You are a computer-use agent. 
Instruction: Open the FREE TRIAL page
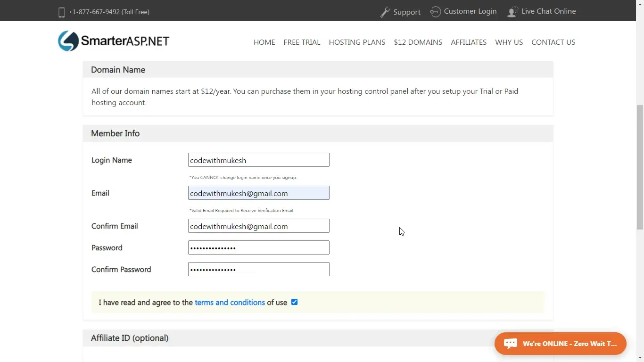[302, 42]
